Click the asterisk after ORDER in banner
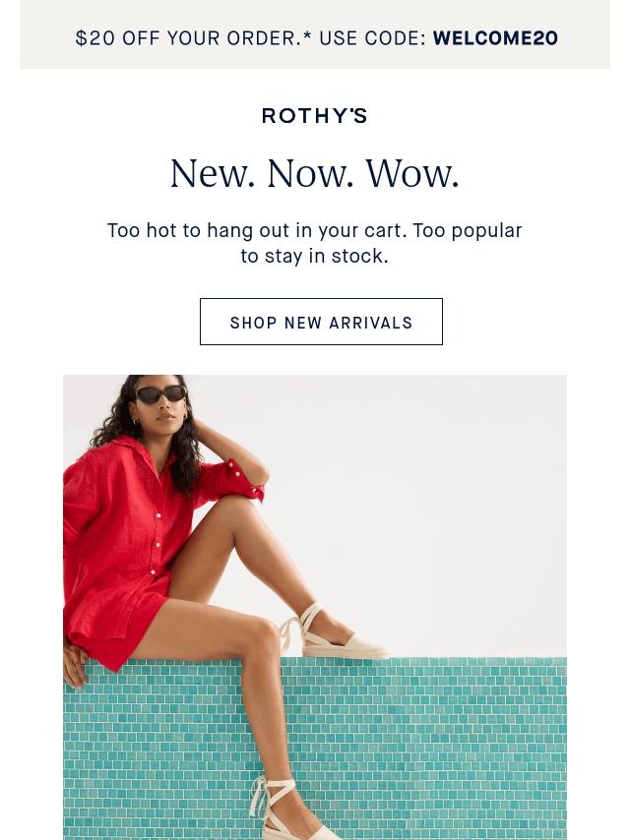 307,36
